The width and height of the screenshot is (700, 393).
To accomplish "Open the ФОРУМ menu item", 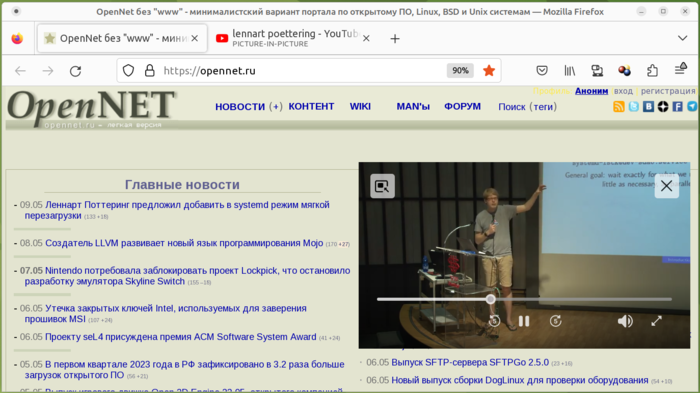I will point(462,107).
